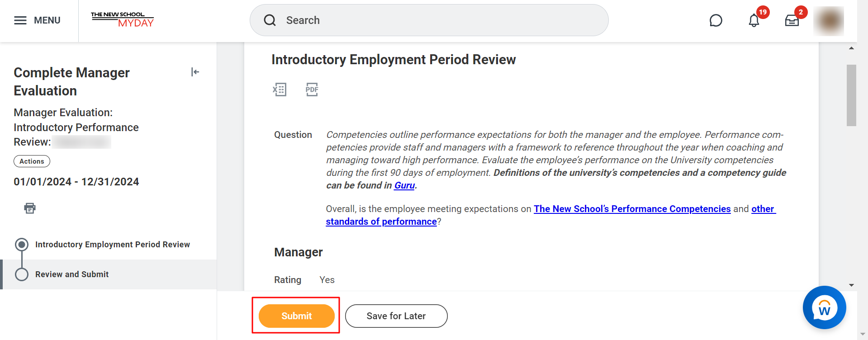Collapse the left sidebar panel
The width and height of the screenshot is (868, 340).
coord(195,72)
